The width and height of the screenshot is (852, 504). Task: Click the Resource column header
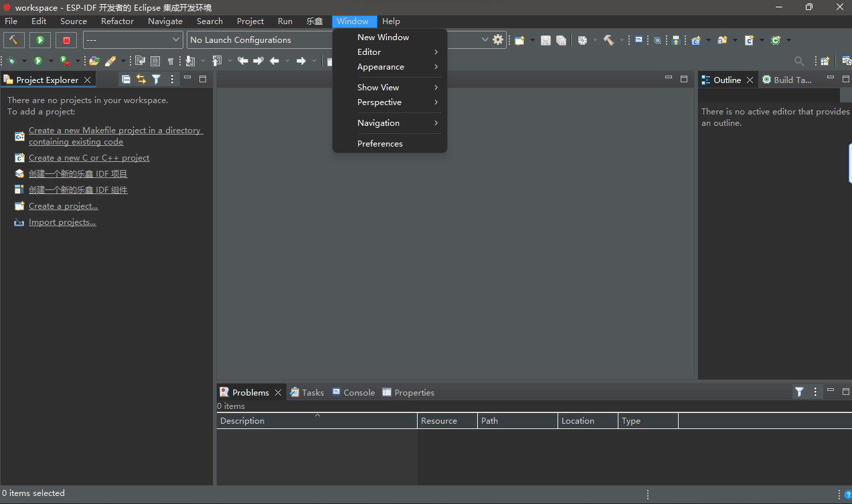tap(447, 421)
